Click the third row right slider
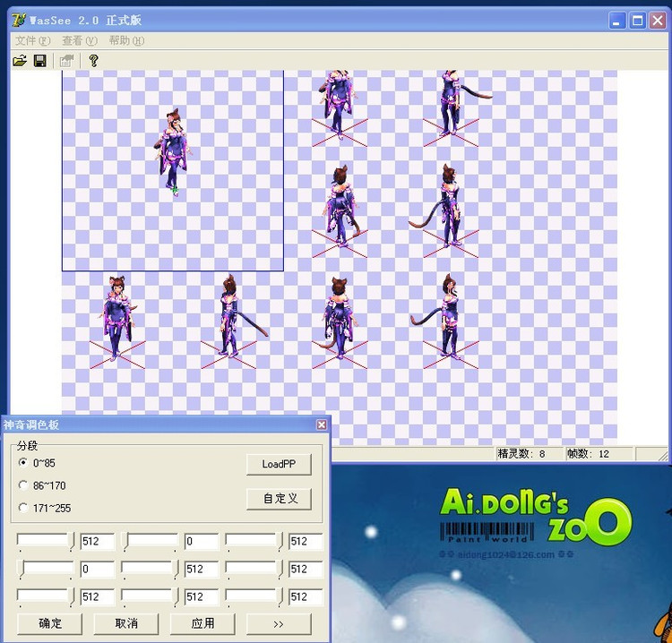Image resolution: width=672 pixels, height=643 pixels. (254, 597)
